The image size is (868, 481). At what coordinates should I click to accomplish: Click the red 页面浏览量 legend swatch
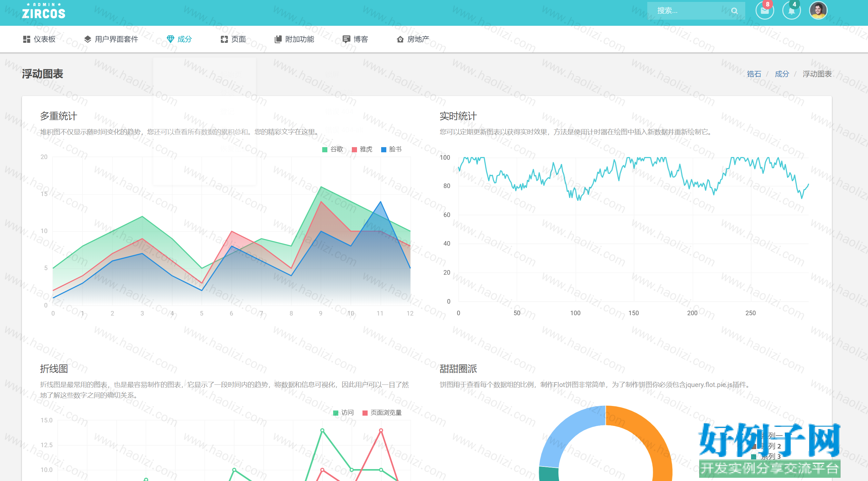[365, 413]
